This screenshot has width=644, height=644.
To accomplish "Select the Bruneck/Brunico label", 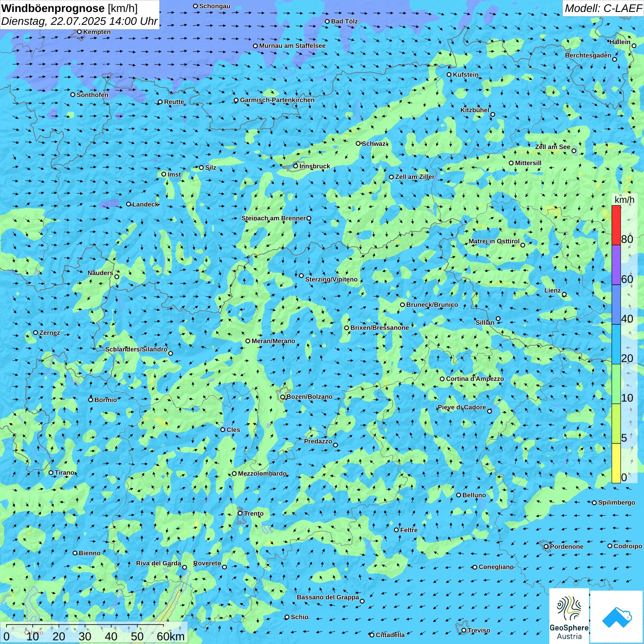I will coord(432,305).
